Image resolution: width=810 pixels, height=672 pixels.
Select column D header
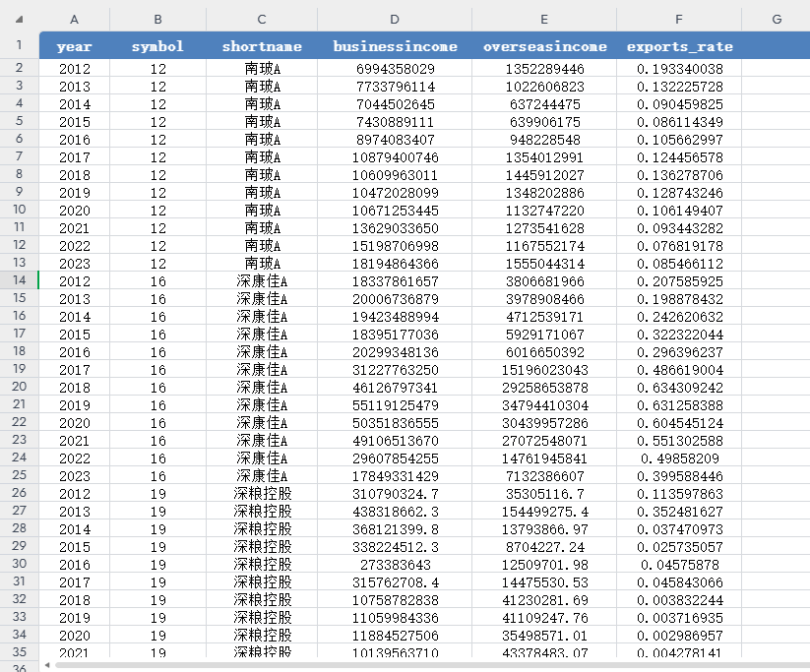[x=395, y=19]
